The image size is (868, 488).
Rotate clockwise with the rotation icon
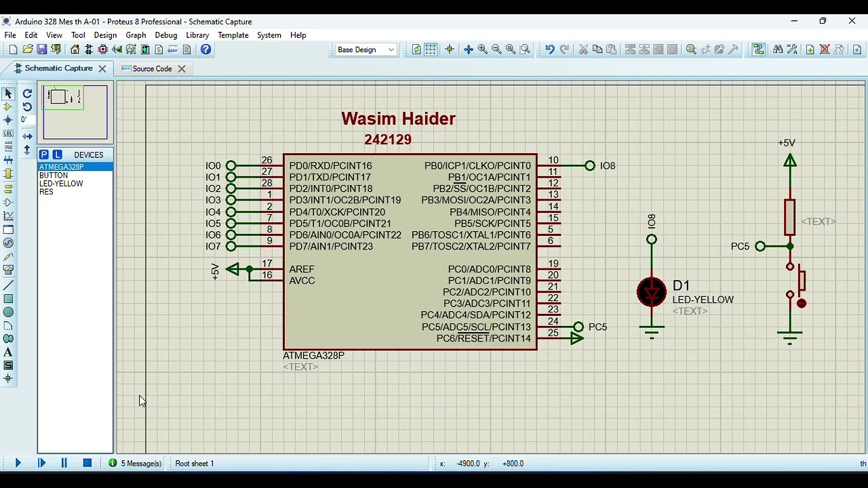(27, 94)
